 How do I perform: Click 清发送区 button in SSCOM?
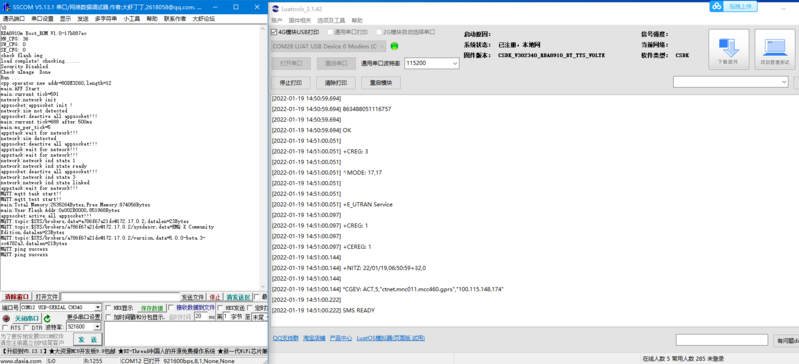(238, 297)
